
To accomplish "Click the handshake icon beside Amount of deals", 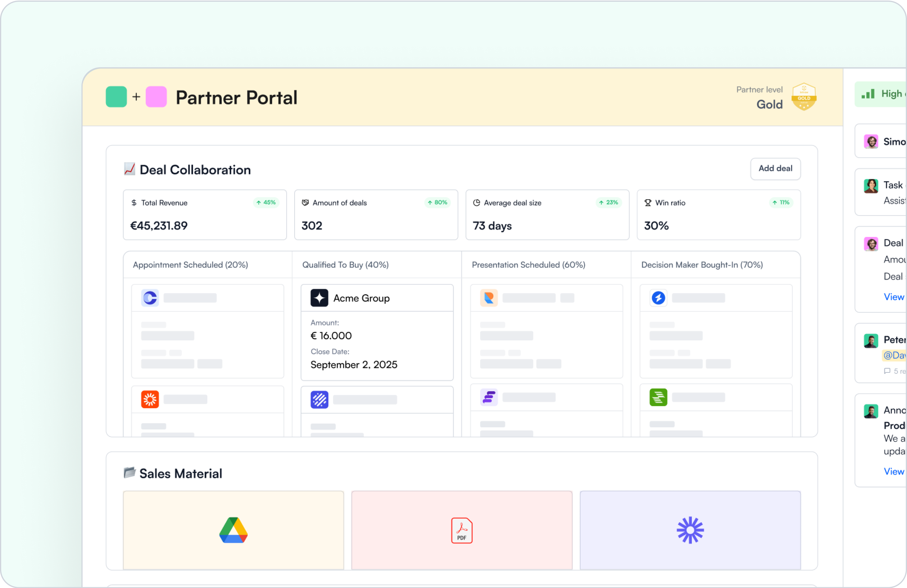I will click(305, 203).
